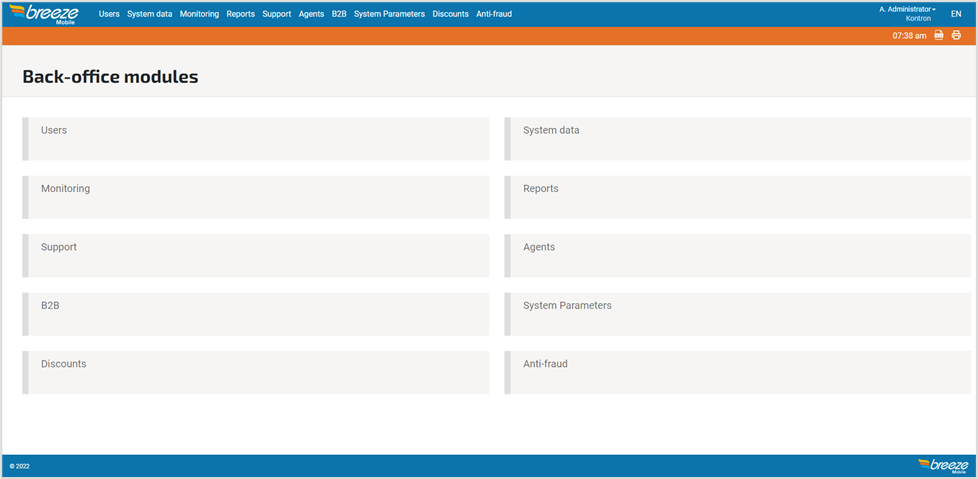Choose the B2B module tile

tap(256, 314)
